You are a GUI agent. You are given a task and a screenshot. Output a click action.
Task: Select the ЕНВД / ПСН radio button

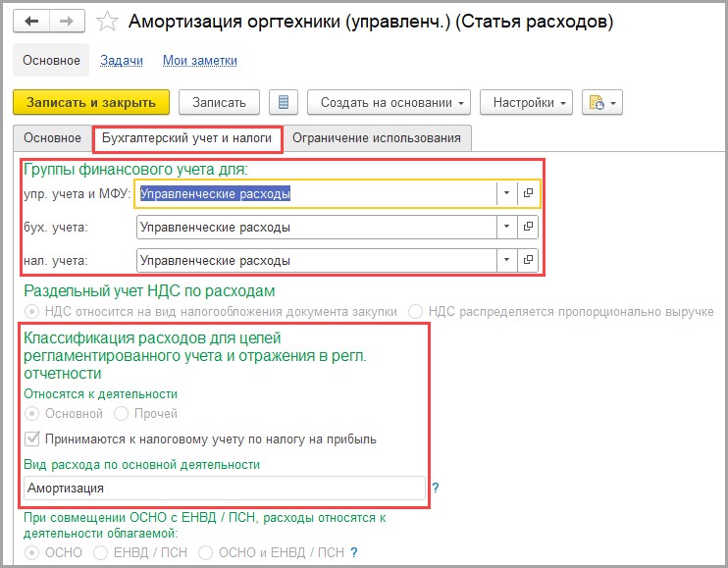(x=100, y=552)
